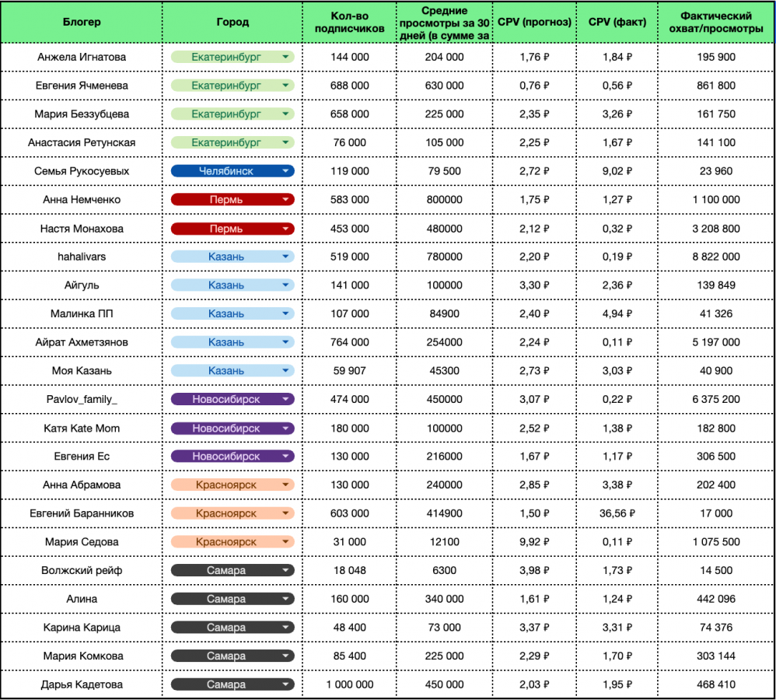Open Новосибирск dropdown for Pavlov_family_
Image resolution: width=776 pixels, height=700 pixels.
286,399
